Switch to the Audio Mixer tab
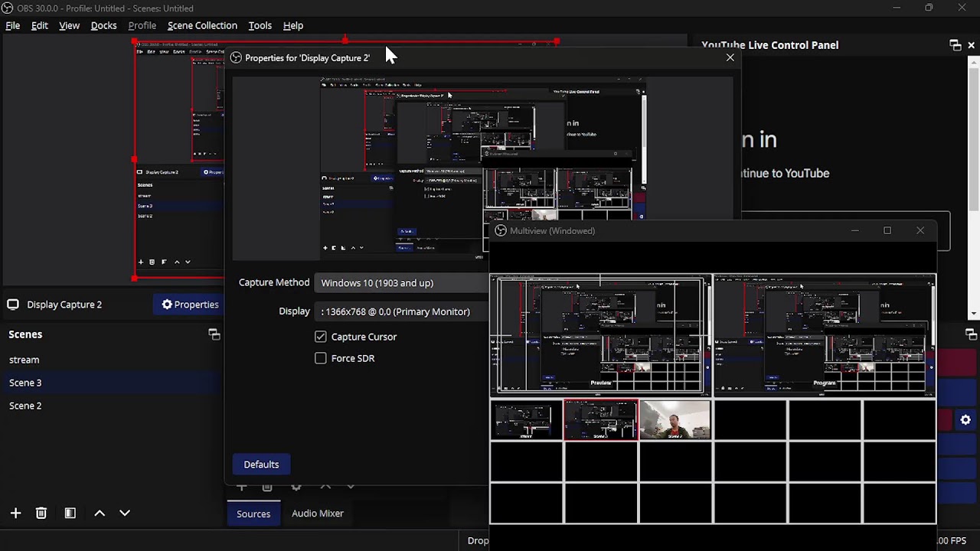This screenshot has width=980, height=551. pos(318,514)
